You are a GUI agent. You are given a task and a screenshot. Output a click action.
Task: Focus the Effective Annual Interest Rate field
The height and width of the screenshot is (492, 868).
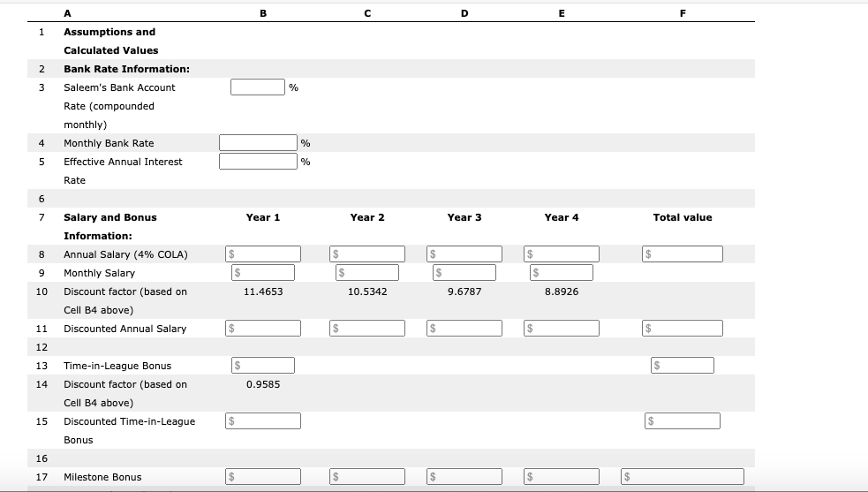pyautogui.click(x=258, y=162)
